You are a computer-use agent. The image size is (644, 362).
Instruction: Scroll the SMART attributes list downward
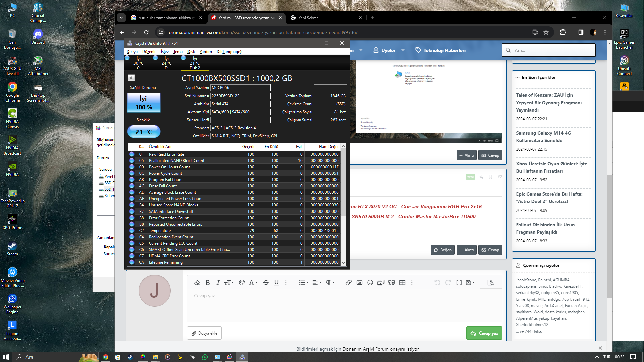click(x=344, y=263)
